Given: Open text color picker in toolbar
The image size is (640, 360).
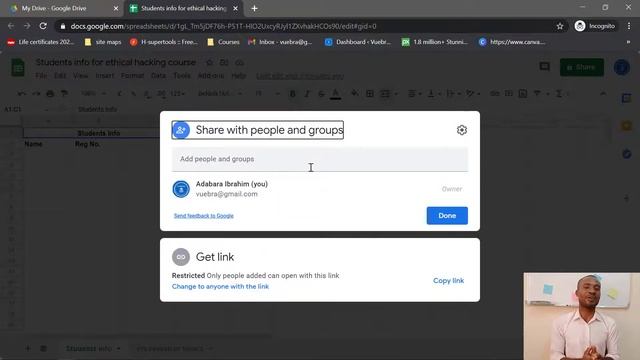Looking at the screenshot, I should click(x=336, y=94).
